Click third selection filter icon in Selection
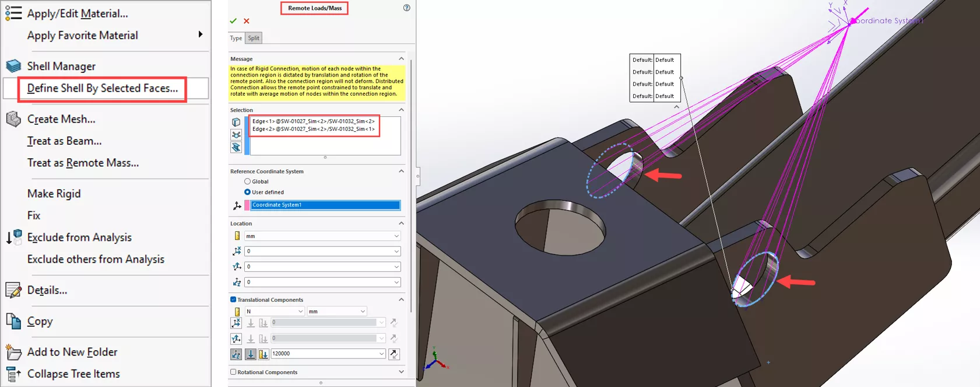The width and height of the screenshot is (980, 387). 236,148
